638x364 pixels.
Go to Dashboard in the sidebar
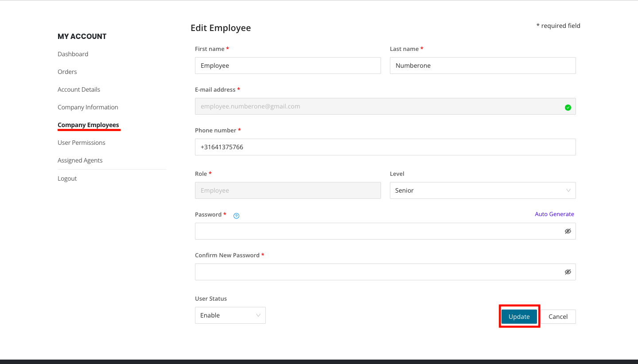point(73,54)
